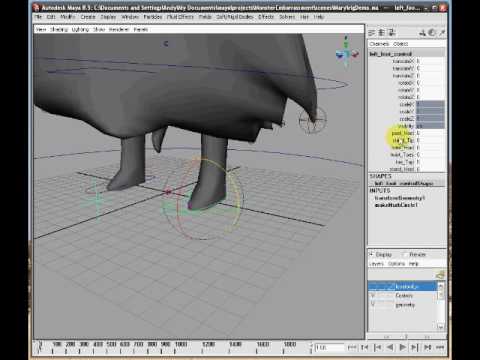Click the second sidebar toggle icon above Channels

pos(382,32)
